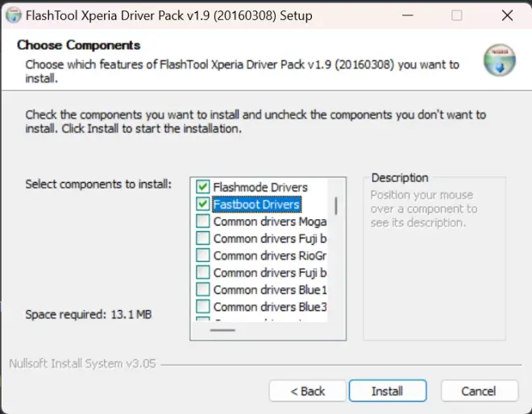Select the Fastboot Drivers list item
532x414 pixels.
pyautogui.click(x=256, y=205)
